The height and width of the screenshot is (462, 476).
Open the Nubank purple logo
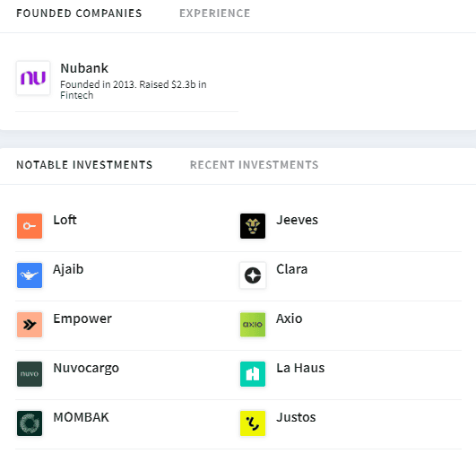(x=33, y=78)
